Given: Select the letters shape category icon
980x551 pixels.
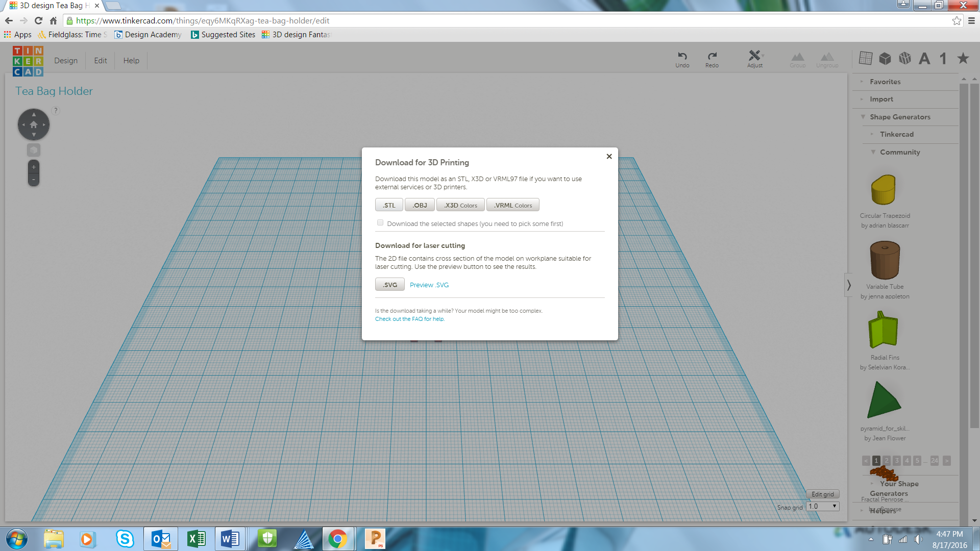Looking at the screenshot, I should (x=924, y=59).
